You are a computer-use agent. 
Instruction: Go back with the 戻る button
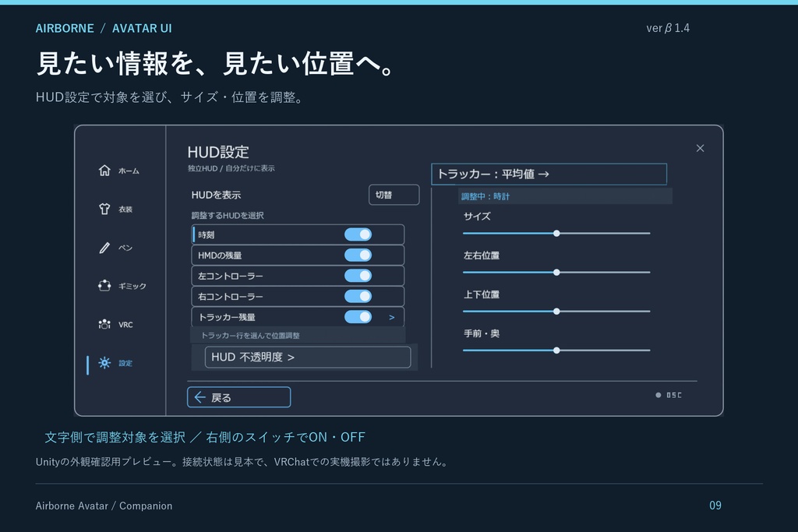coord(238,397)
